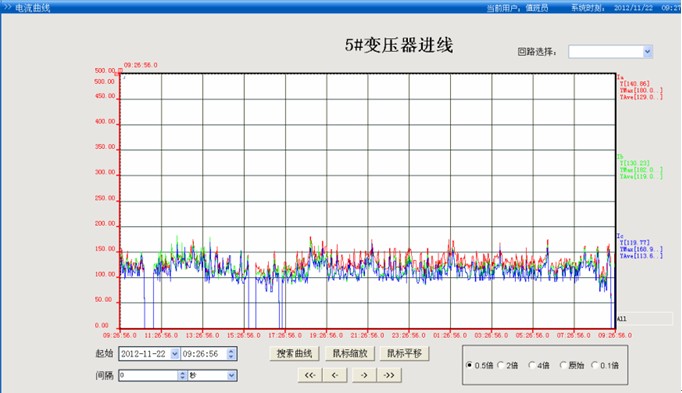Click the 鼠标缩放 mouse zoom button
Viewport: 682px width, 393px height.
pyautogui.click(x=350, y=353)
